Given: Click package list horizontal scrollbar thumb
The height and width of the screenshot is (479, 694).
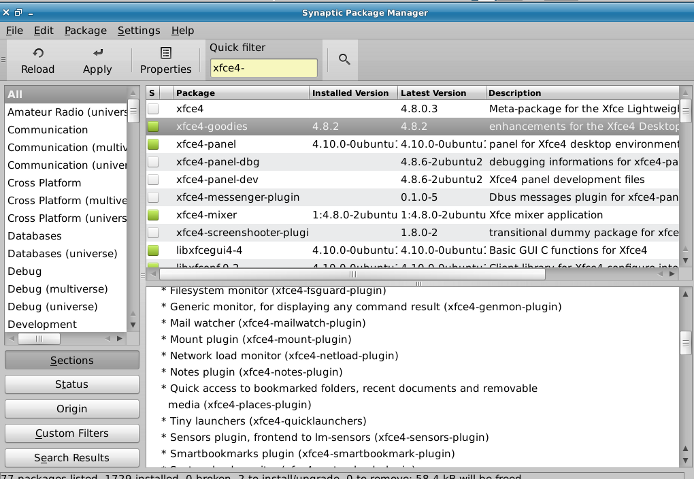Looking at the screenshot, I should (353, 274).
